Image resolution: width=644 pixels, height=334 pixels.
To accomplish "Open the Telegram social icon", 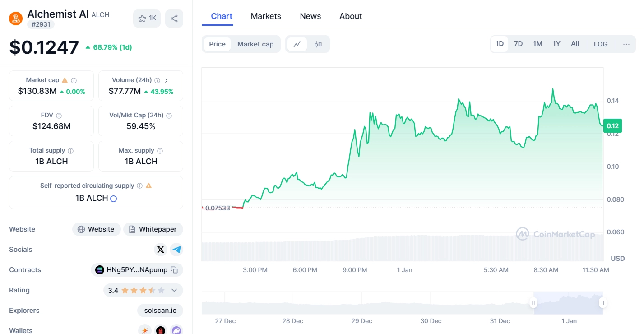I will (176, 249).
